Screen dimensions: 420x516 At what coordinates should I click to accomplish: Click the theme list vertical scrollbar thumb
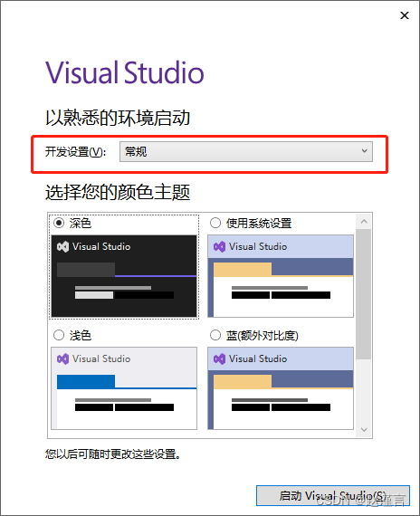click(x=364, y=294)
